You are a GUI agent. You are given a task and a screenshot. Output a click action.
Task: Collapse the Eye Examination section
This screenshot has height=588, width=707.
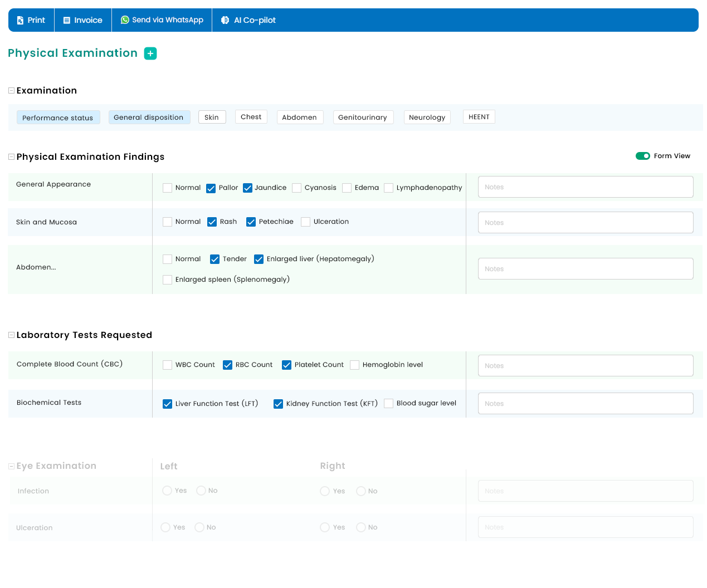pyautogui.click(x=11, y=466)
